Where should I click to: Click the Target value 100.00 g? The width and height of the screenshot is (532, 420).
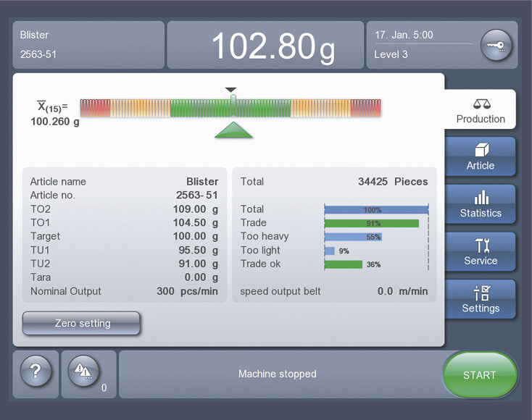[x=196, y=236]
